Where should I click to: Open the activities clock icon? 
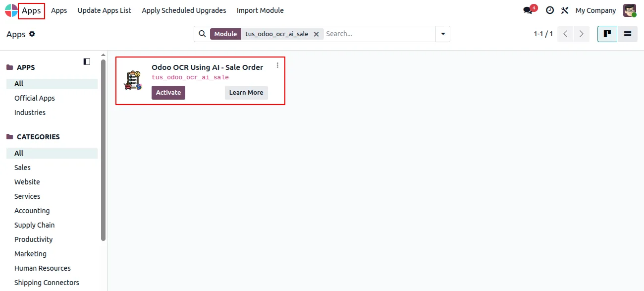pyautogui.click(x=550, y=10)
